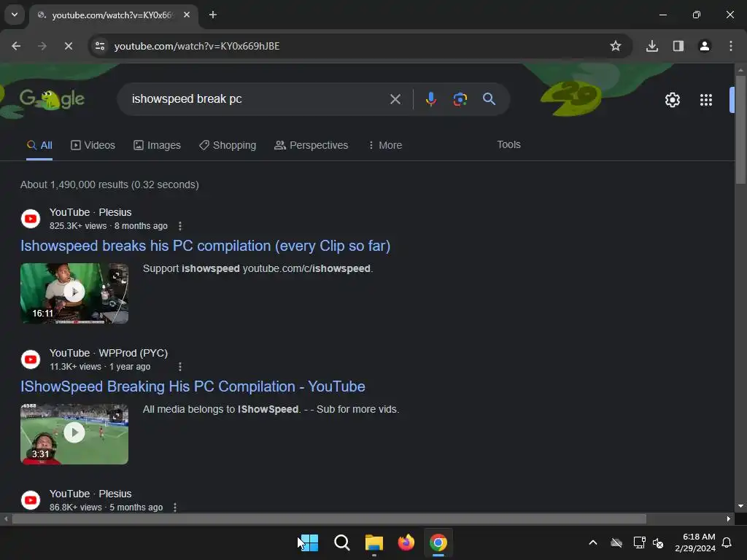The width and height of the screenshot is (747, 560).
Task: Open options for 825.3K+ views result
Action: point(179,226)
